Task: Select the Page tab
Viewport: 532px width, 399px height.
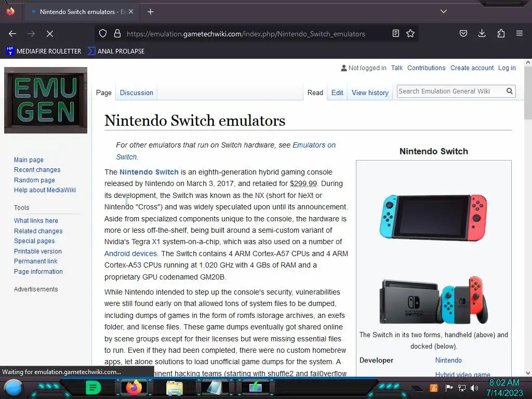Action: (x=103, y=92)
